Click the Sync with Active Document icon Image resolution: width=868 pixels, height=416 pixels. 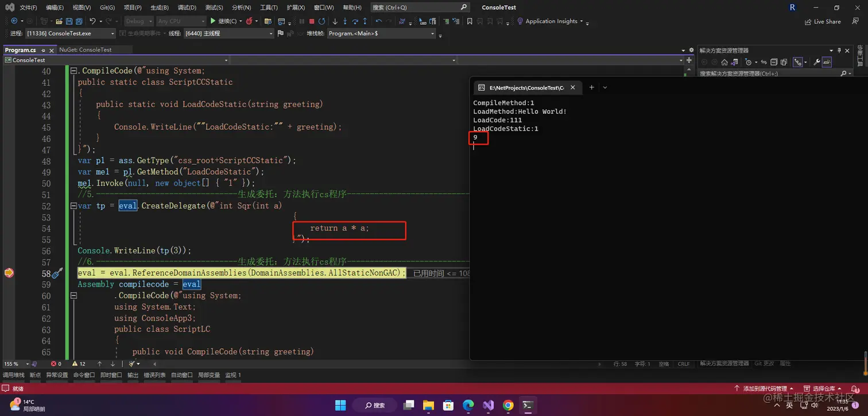(x=764, y=62)
